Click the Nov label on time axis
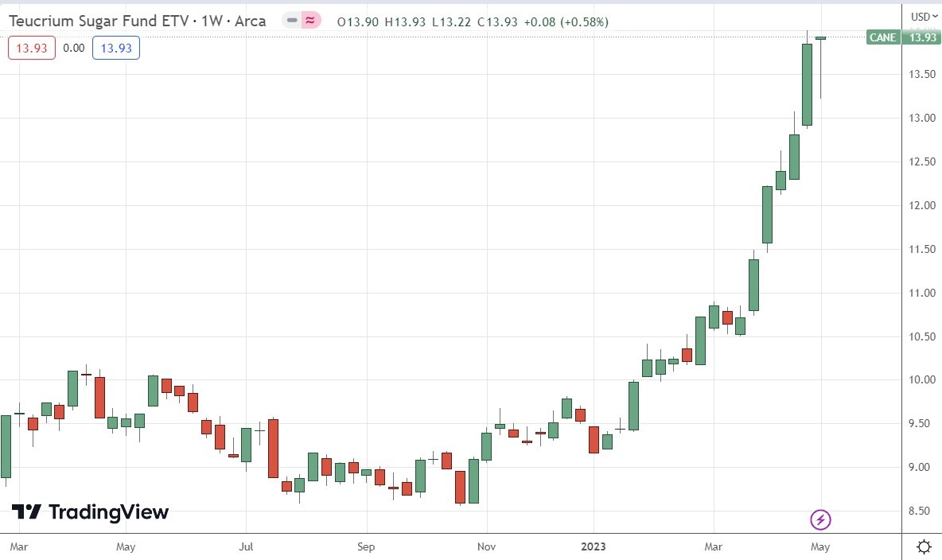942x560 pixels. coord(487,546)
